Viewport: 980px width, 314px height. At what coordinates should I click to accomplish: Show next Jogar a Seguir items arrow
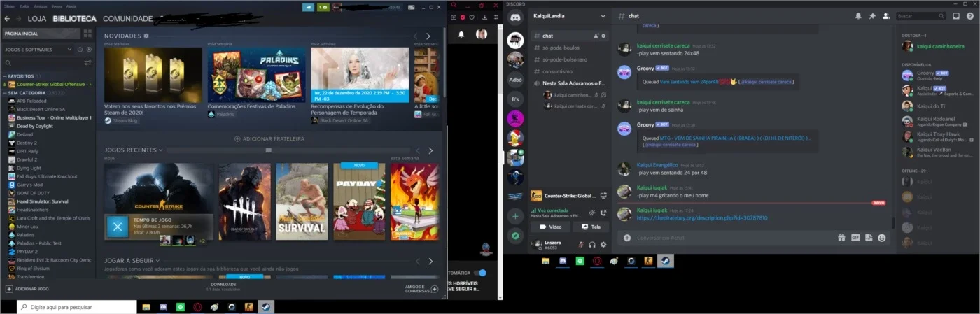(x=430, y=262)
